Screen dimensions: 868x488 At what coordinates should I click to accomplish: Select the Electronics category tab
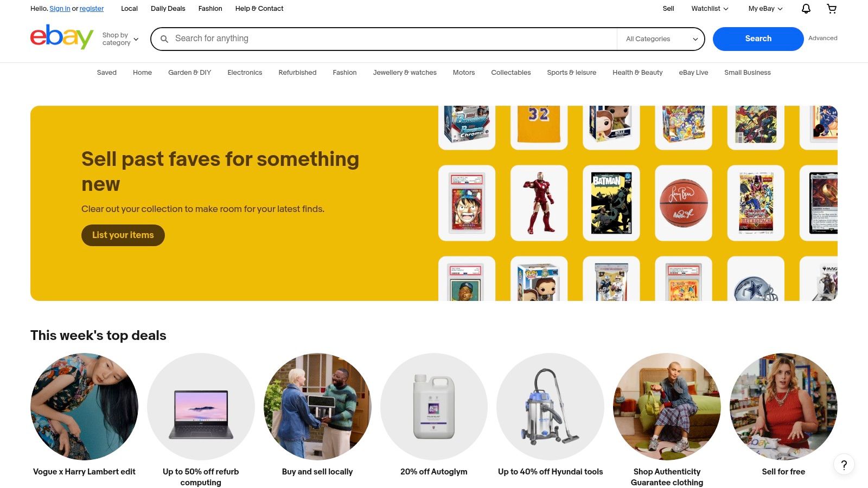pyautogui.click(x=245, y=73)
